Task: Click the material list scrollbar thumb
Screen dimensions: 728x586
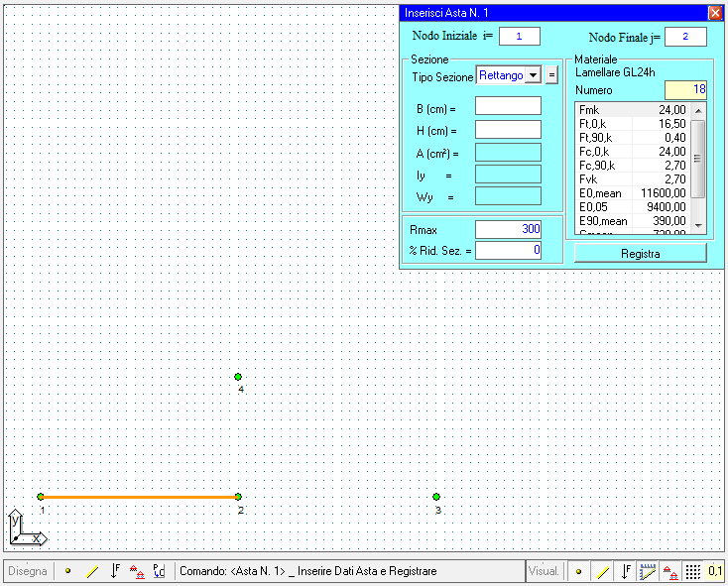Action: [x=698, y=159]
